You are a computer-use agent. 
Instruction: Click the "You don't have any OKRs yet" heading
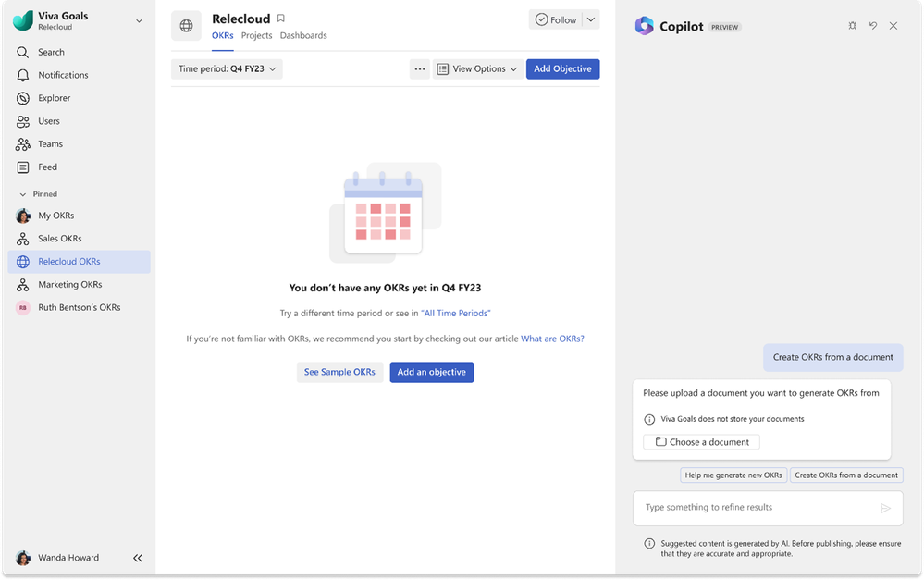(x=385, y=288)
